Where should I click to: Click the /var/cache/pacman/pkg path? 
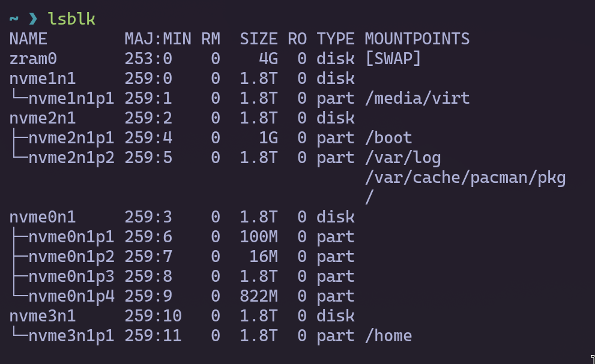pyautogui.click(x=465, y=178)
